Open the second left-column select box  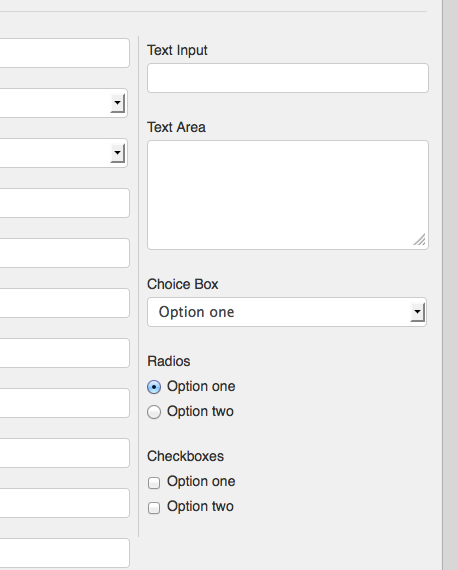pos(64,153)
